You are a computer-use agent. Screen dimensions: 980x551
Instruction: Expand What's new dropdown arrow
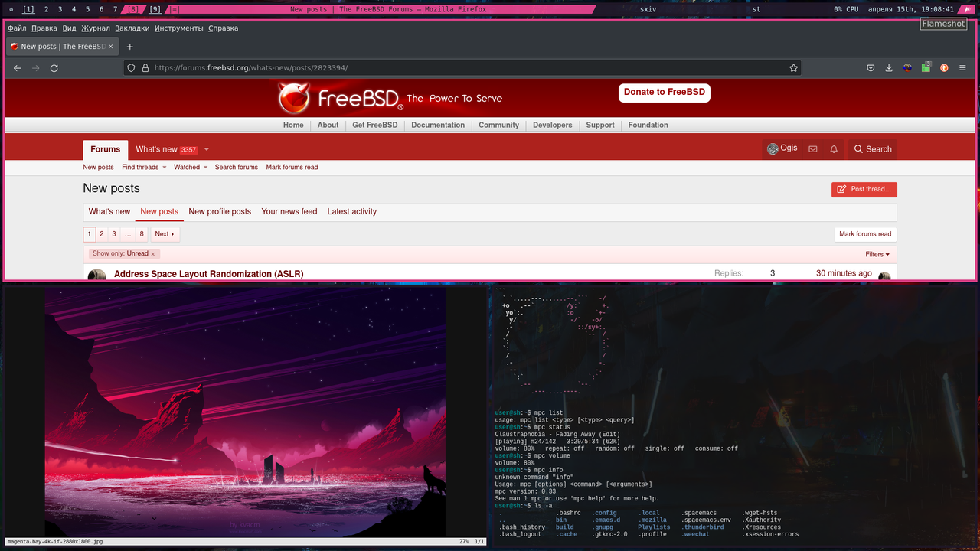click(207, 150)
